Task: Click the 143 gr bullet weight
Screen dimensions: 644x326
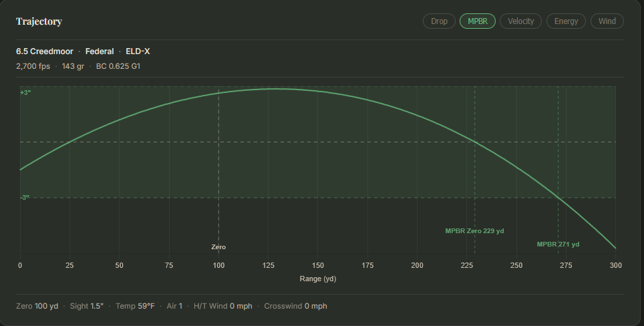Action: point(73,66)
